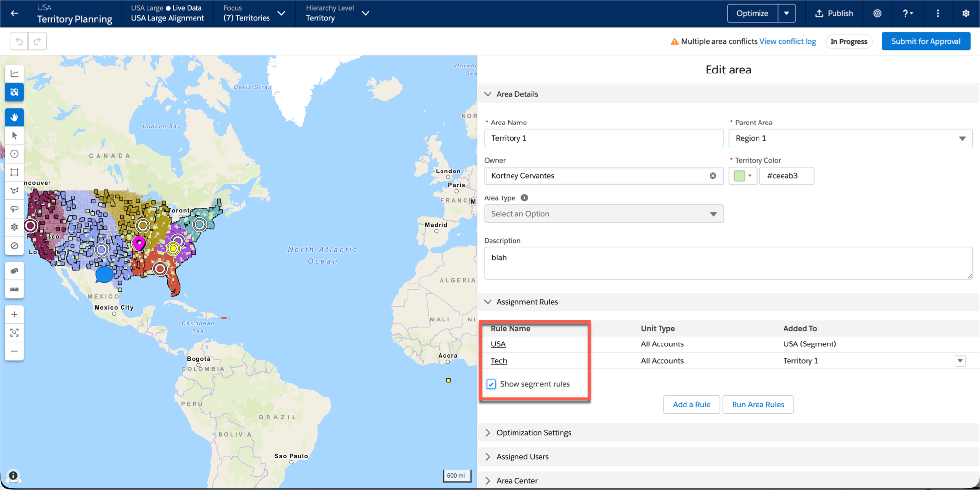The width and height of the screenshot is (980, 490).
Task: Click Submit for Approval button
Action: click(x=926, y=41)
